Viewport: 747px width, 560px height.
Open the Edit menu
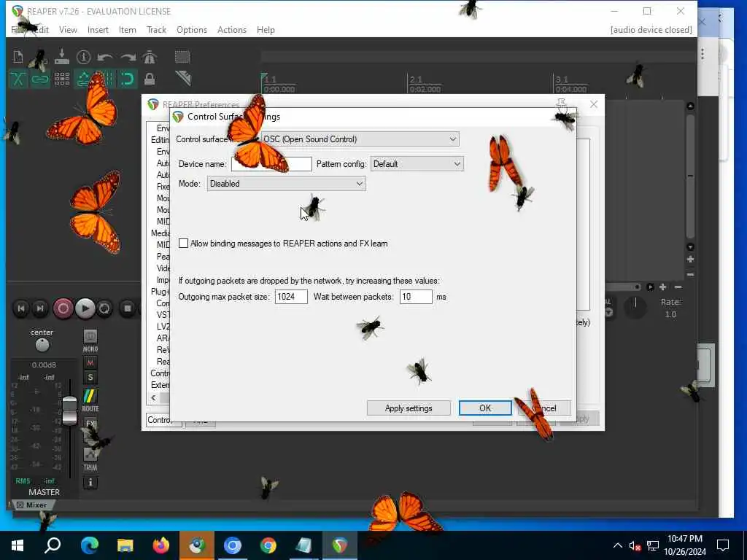[x=41, y=29]
